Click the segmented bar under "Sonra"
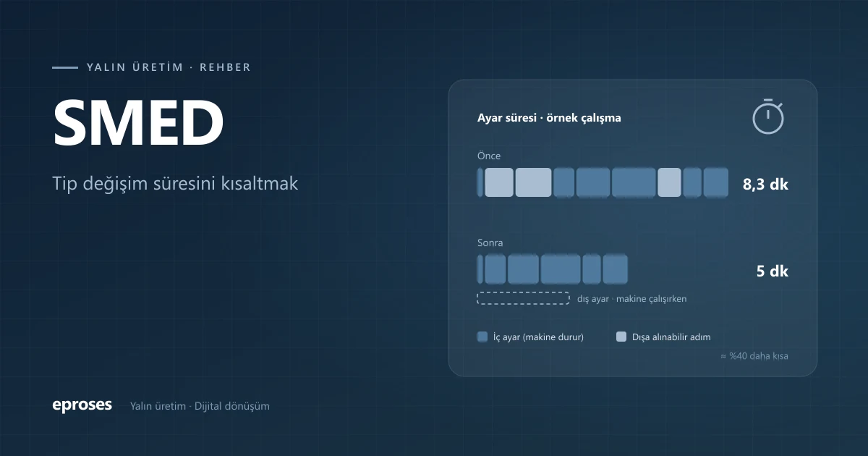 [553, 269]
